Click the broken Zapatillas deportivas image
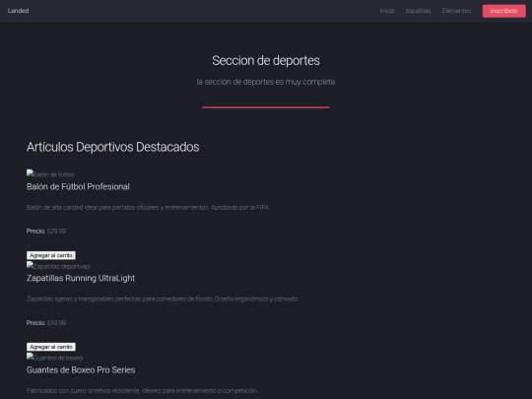This screenshot has width=532, height=399. (x=58, y=266)
